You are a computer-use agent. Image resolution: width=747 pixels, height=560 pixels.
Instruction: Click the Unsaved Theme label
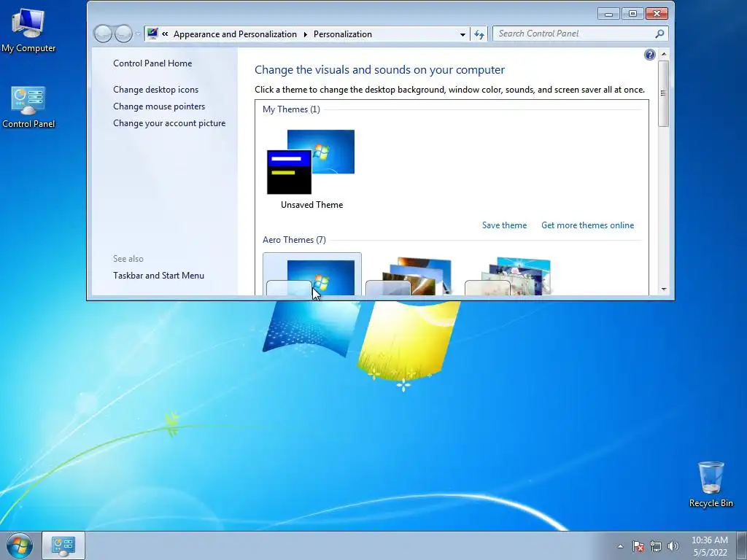tap(311, 205)
